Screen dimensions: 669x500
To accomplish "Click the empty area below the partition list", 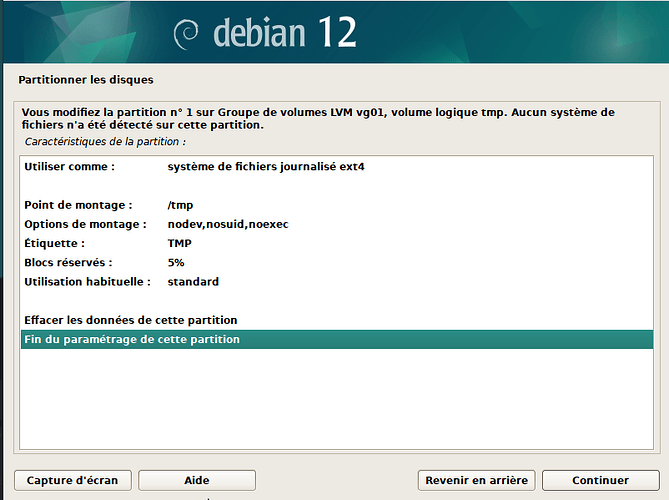I will click(337, 399).
